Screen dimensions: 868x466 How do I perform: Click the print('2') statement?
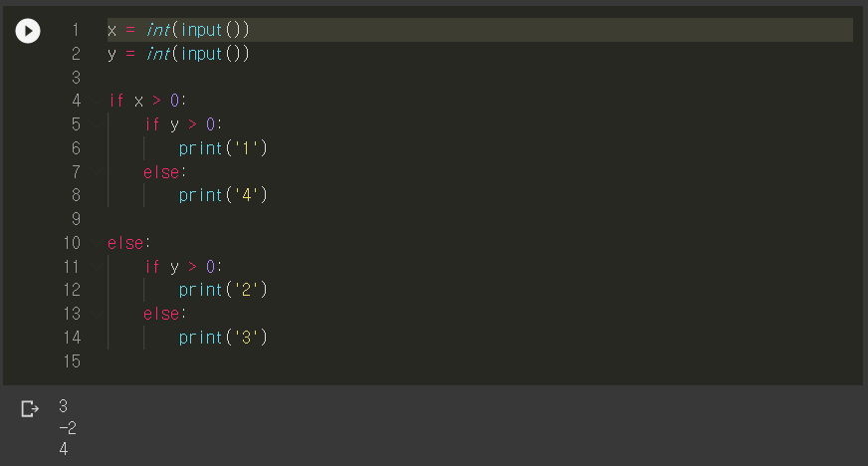point(223,290)
